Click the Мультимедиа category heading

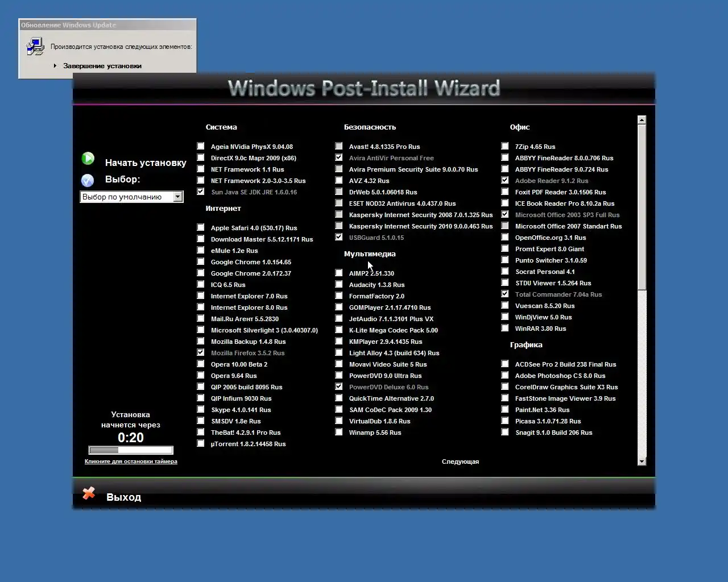coord(370,254)
